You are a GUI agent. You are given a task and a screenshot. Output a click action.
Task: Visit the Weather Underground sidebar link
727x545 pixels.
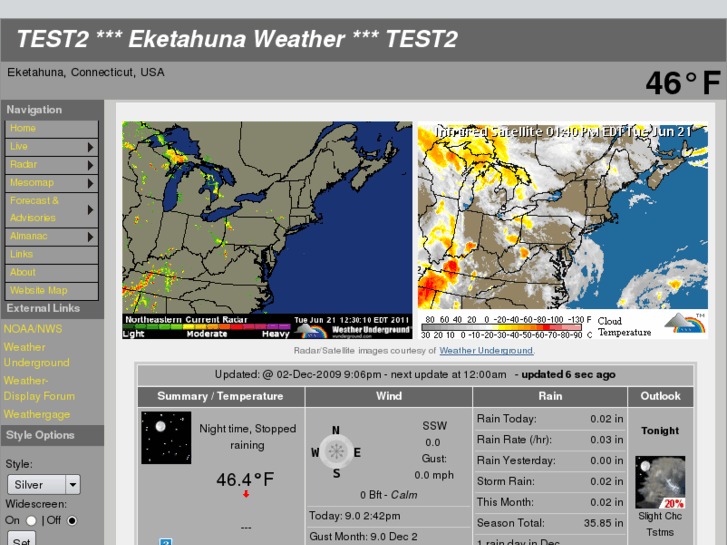coord(37,355)
